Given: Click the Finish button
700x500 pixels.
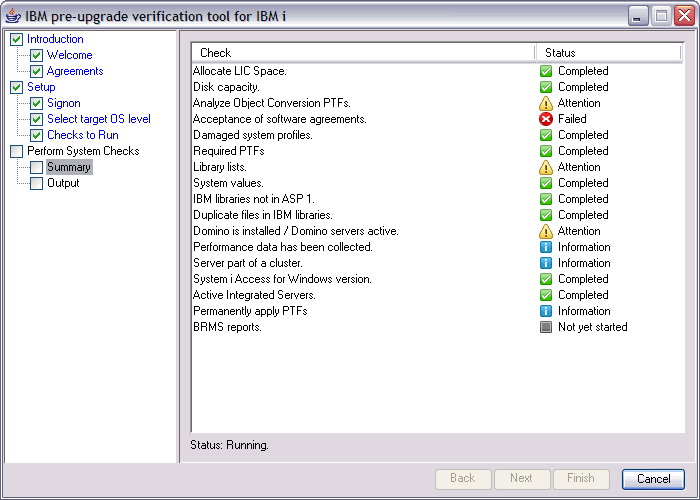Looking at the screenshot, I should click(581, 479).
